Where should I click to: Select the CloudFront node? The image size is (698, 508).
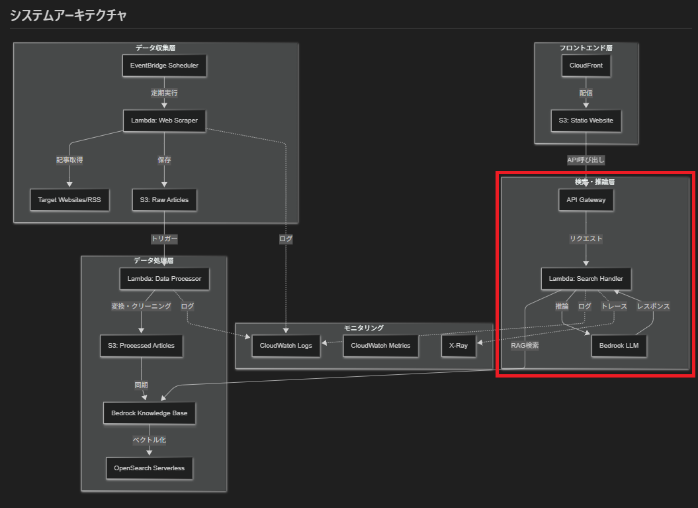click(x=587, y=66)
